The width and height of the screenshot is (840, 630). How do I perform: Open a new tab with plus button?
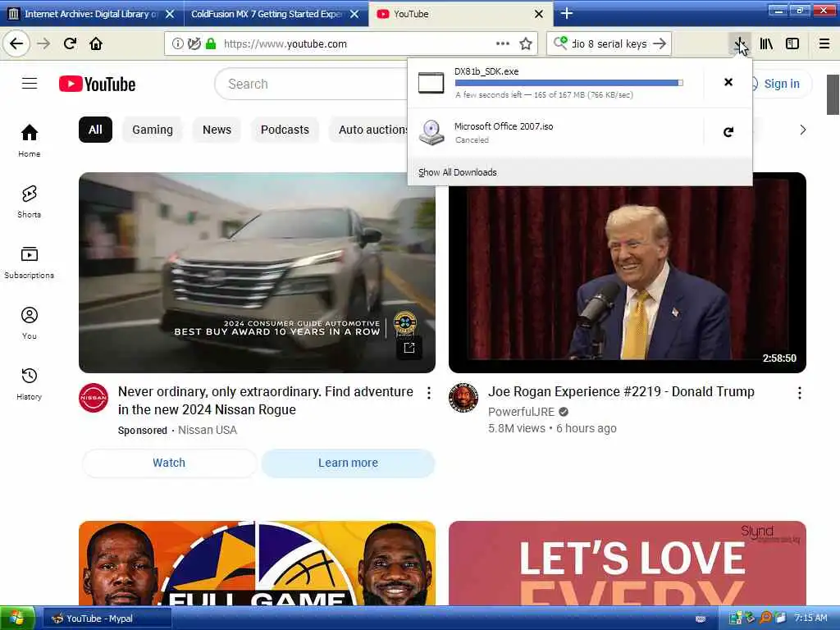[567, 13]
